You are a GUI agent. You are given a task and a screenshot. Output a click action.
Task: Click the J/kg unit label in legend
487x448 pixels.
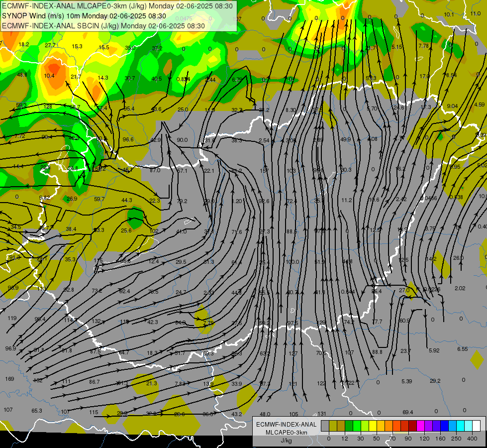(x=286, y=441)
